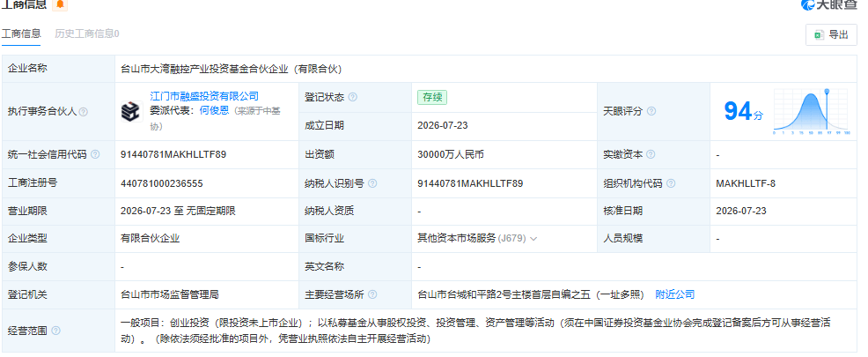Click the Tianyancha logo icon
Viewport: 868px width, 357px height.
point(808,5)
